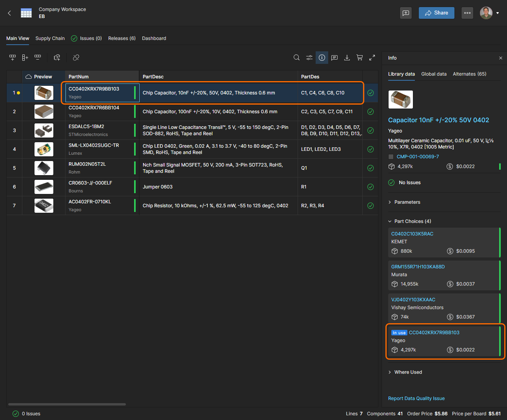Viewport: 507px width, 420px height.
Task: Expand the Where Used section
Action: 408,372
